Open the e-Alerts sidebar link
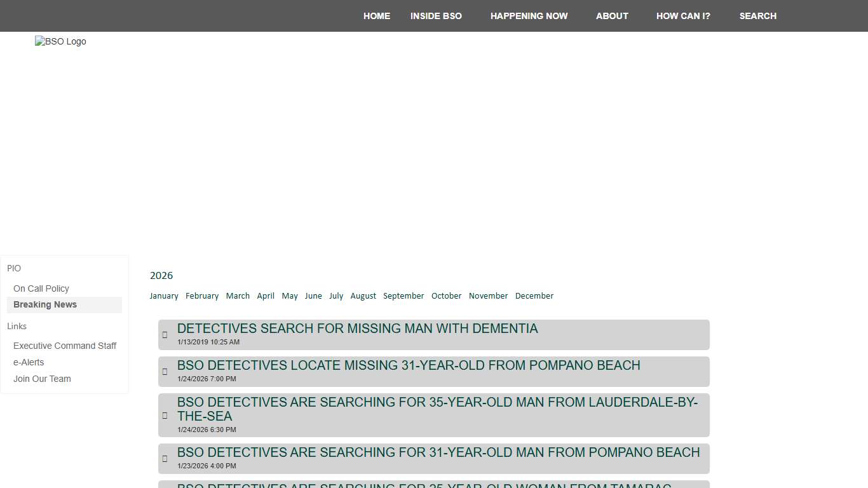868x488 pixels. tap(29, 362)
